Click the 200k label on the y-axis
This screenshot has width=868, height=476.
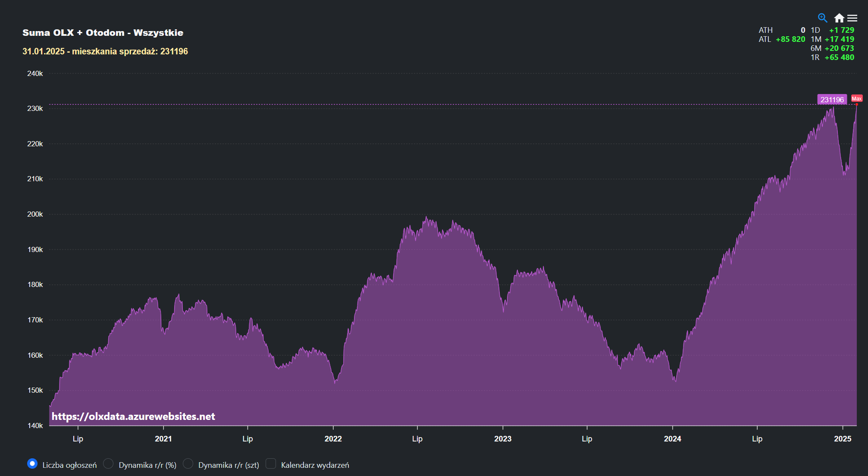(x=35, y=214)
